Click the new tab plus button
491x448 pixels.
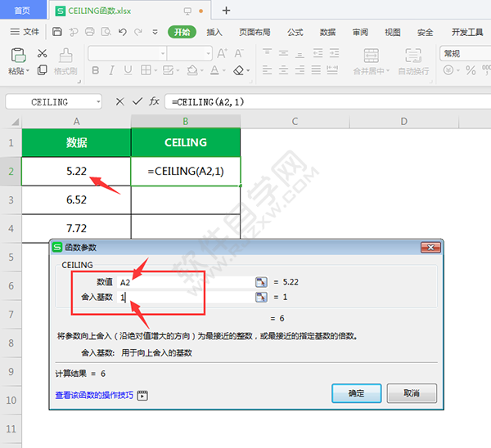[x=226, y=11]
